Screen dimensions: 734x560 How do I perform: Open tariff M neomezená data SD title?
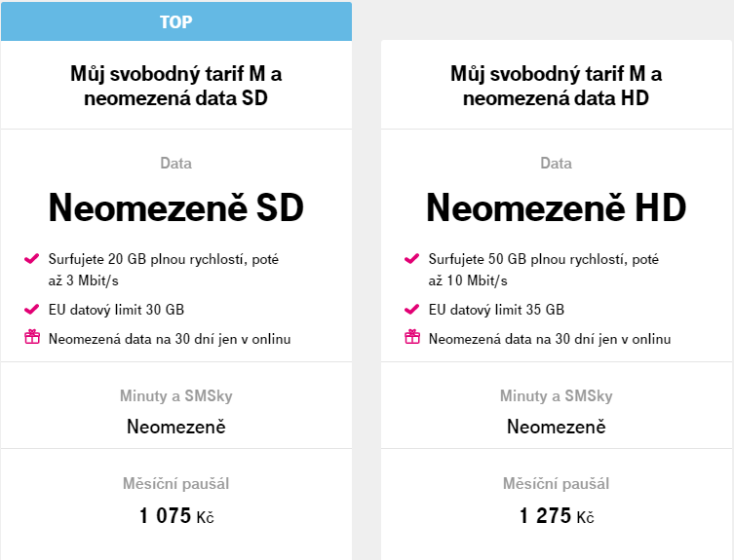pyautogui.click(x=175, y=86)
